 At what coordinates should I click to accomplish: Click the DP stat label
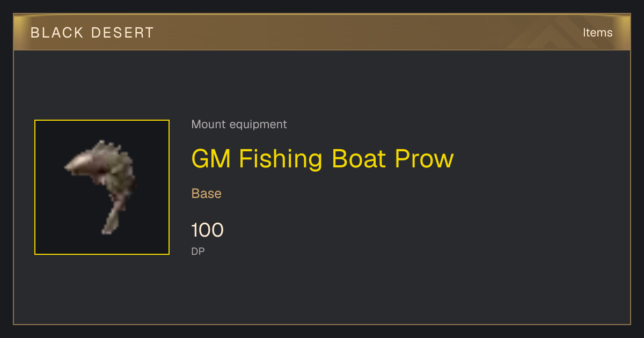[x=198, y=251]
